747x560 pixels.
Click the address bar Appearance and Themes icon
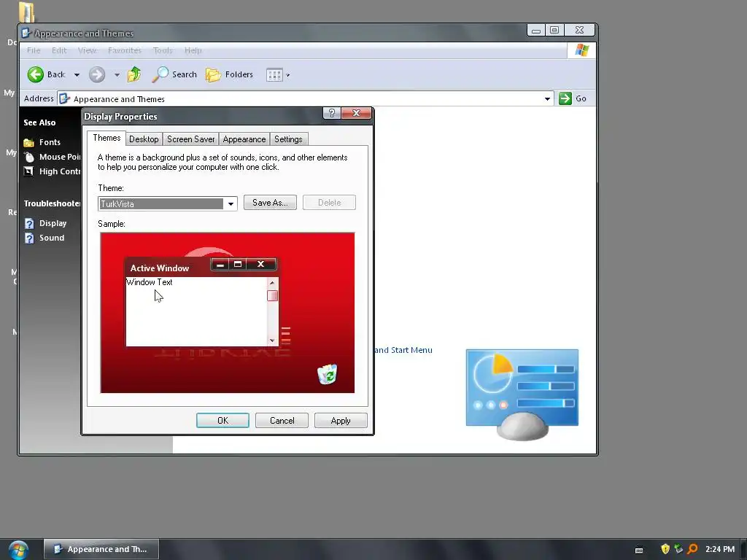click(x=64, y=99)
